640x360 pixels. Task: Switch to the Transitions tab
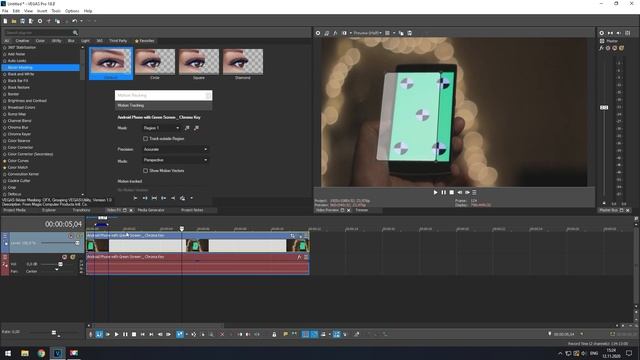(x=81, y=210)
